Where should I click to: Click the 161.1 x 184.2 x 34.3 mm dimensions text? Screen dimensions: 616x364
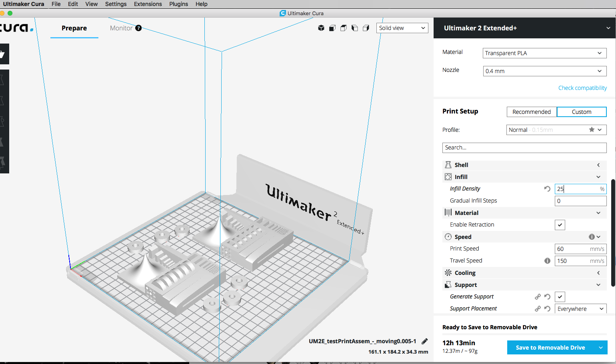pos(398,352)
